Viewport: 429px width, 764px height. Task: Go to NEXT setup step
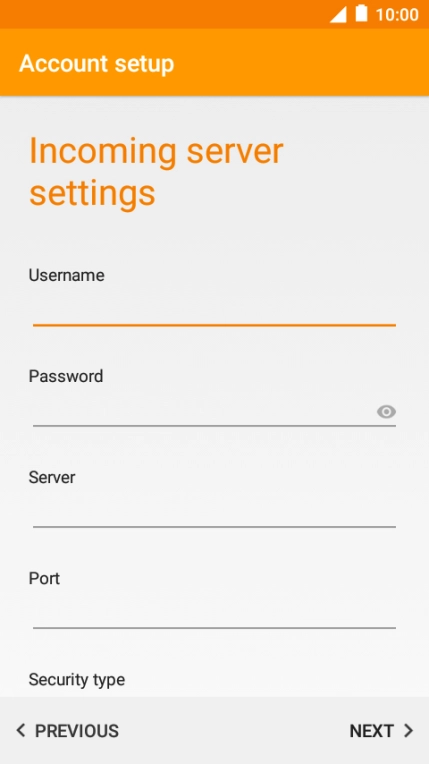click(x=381, y=730)
